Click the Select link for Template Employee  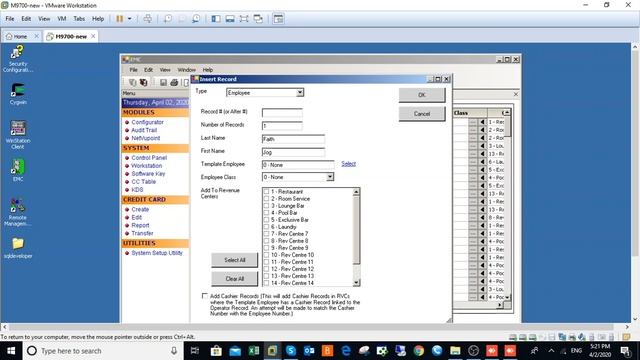349,164
